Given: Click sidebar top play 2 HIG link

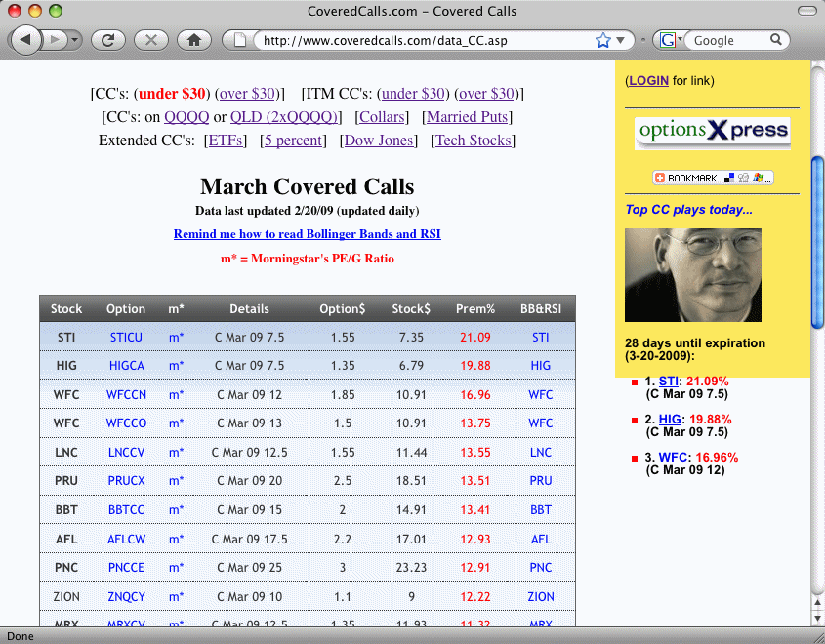Looking at the screenshot, I should 670,419.
